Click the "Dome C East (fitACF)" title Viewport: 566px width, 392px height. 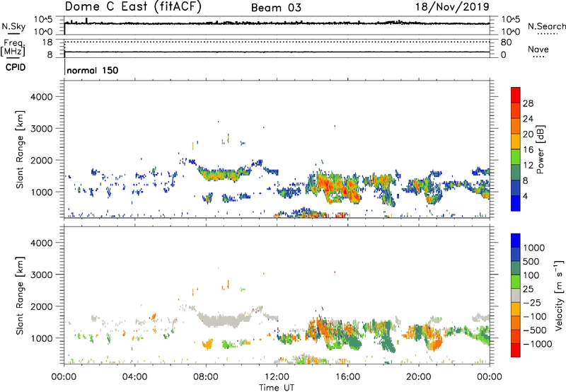click(x=133, y=7)
